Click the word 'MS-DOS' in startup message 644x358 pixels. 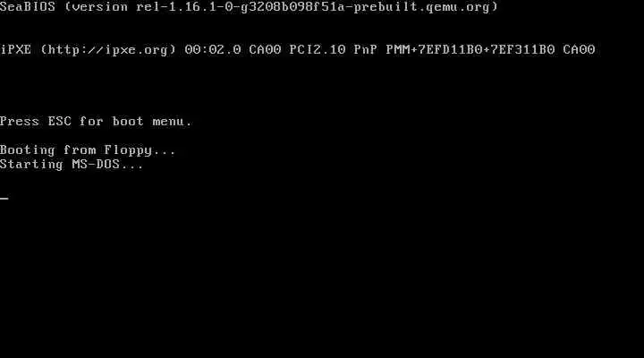click(x=96, y=165)
